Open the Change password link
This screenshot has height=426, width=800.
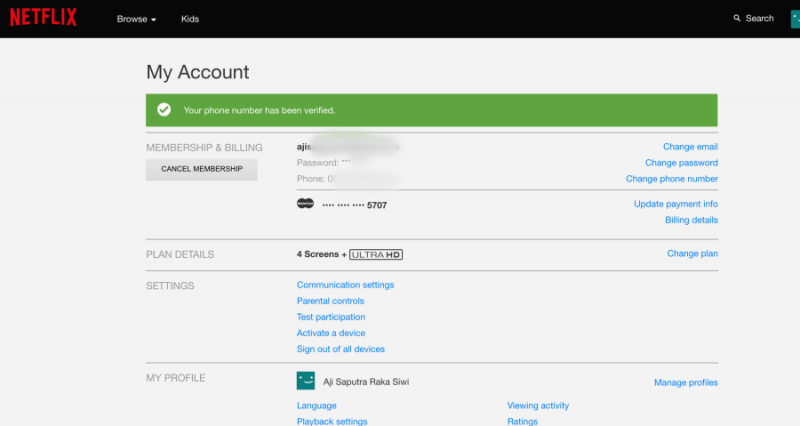point(681,163)
